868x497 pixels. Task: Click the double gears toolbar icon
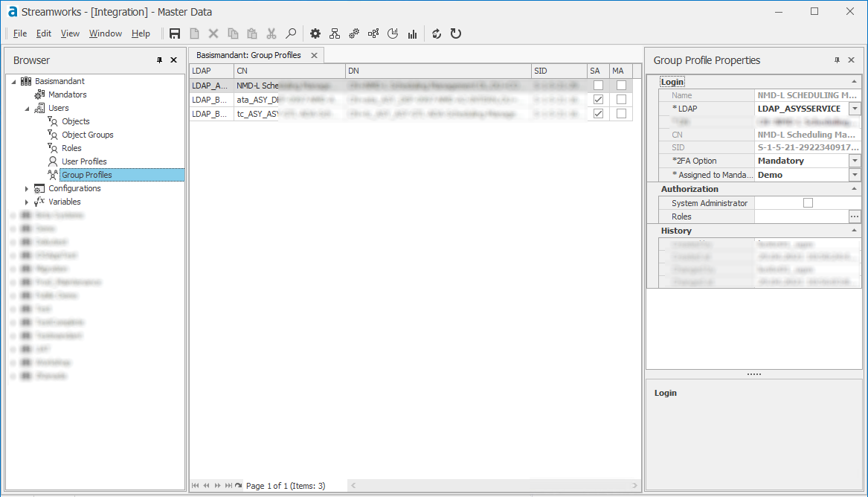tap(354, 33)
